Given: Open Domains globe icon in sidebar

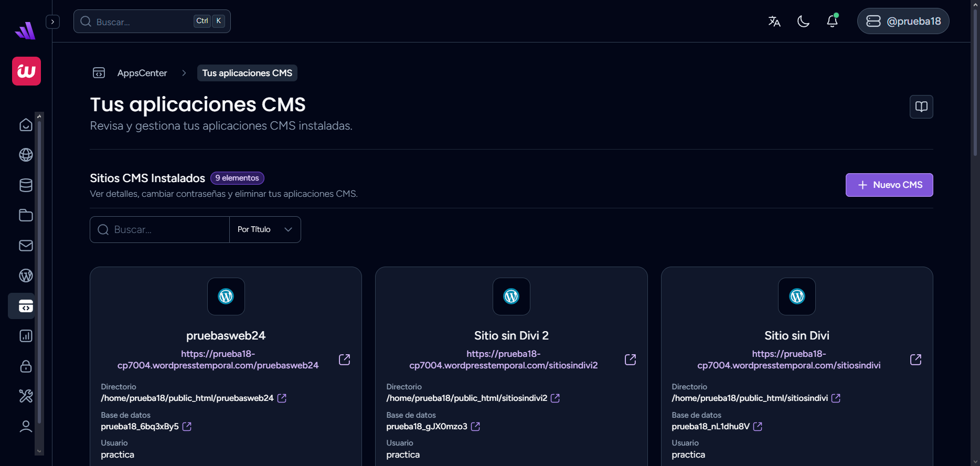Looking at the screenshot, I should click(x=26, y=155).
